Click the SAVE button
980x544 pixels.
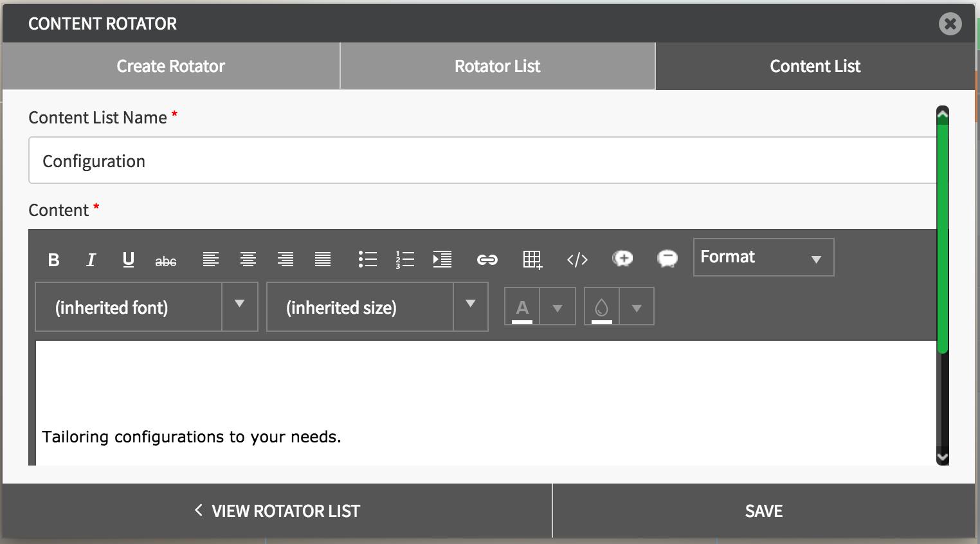click(764, 511)
